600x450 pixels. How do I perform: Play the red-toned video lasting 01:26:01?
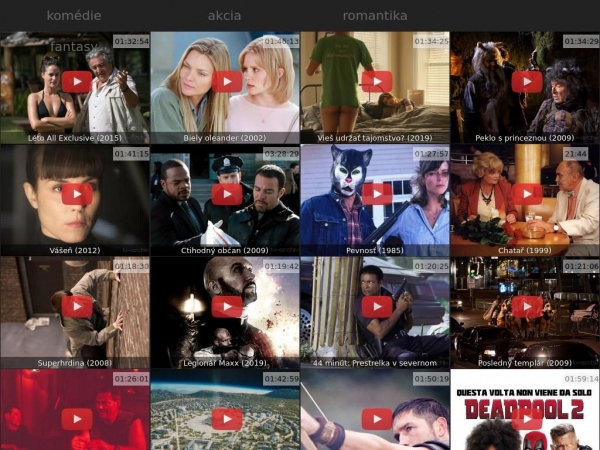(x=77, y=419)
